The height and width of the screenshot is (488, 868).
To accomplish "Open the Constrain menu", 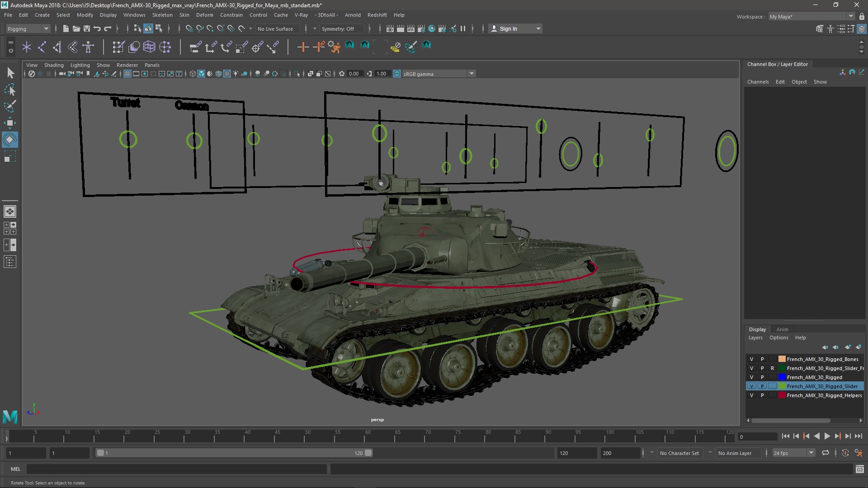I will tap(231, 15).
